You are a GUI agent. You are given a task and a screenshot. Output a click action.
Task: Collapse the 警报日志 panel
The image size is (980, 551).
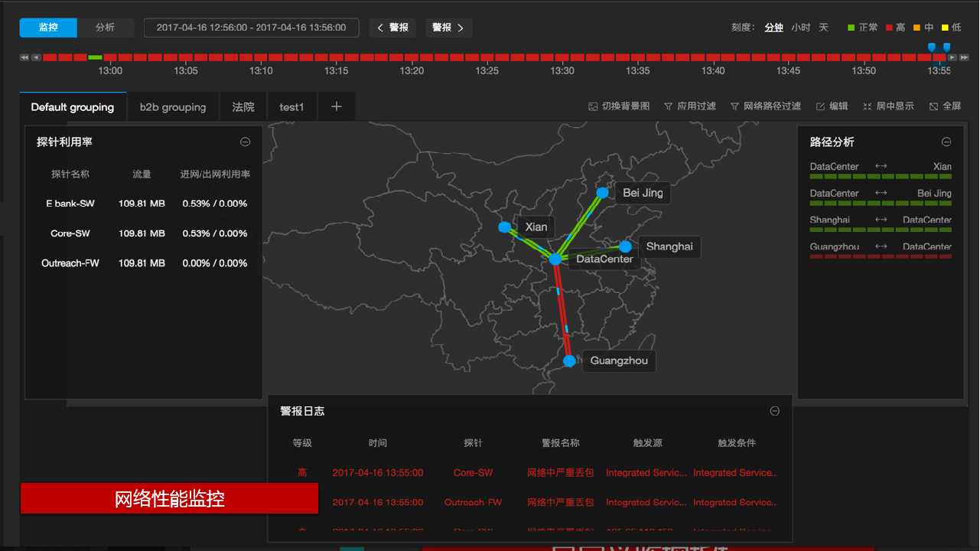775,411
